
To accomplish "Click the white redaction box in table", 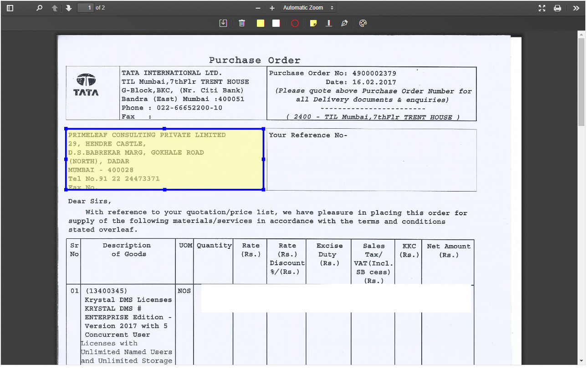I will [x=336, y=298].
